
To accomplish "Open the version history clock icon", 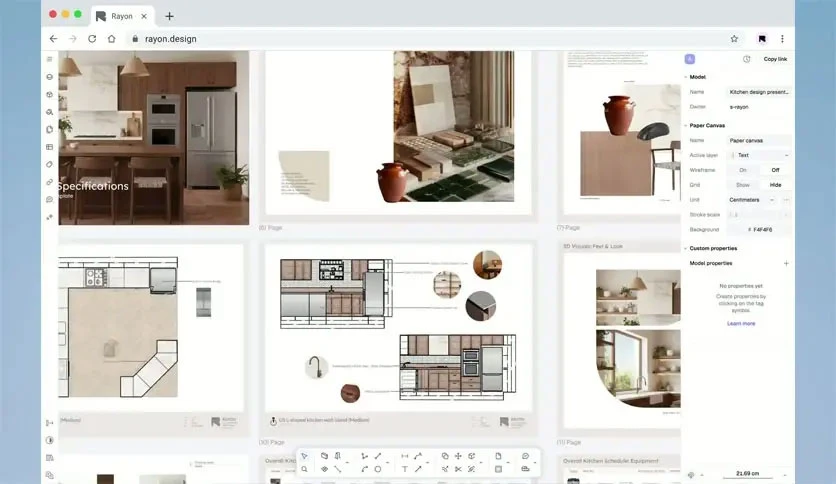I will pyautogui.click(x=746, y=59).
